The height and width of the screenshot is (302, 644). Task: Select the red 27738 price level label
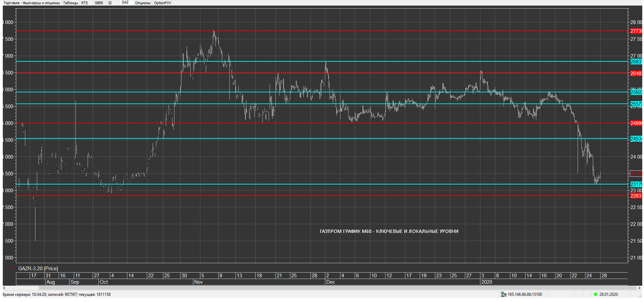(636, 31)
